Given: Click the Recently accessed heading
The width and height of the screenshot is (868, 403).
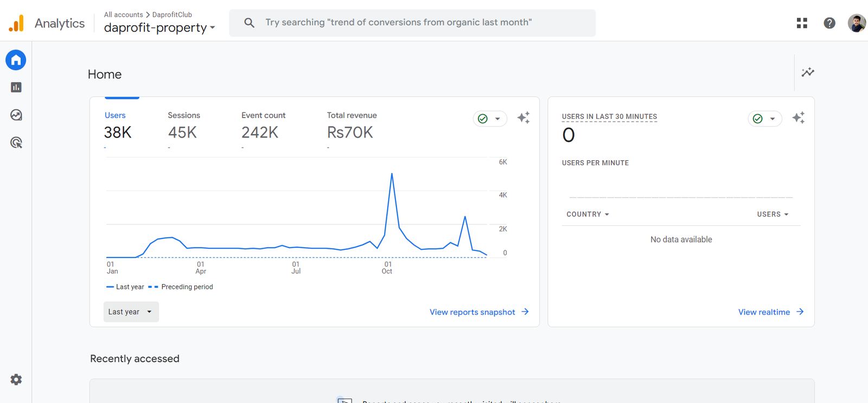Looking at the screenshot, I should [x=135, y=358].
